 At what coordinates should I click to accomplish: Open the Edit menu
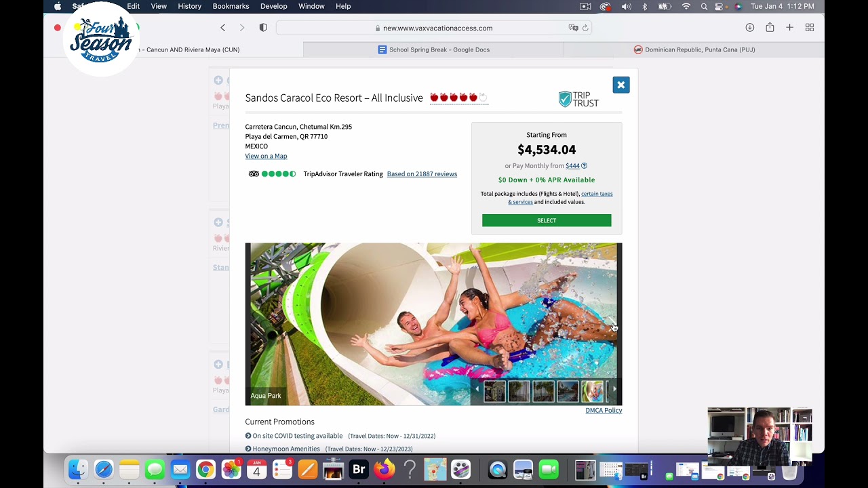133,6
